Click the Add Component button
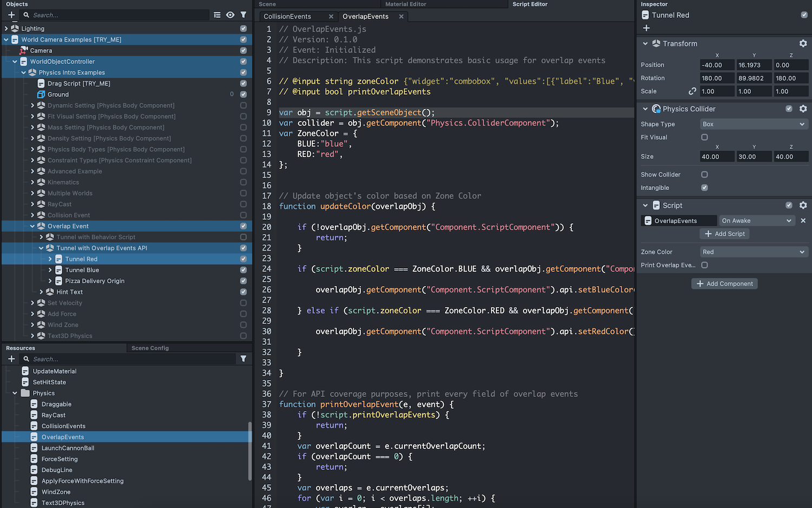Image resolution: width=812 pixels, height=508 pixels. click(x=724, y=284)
